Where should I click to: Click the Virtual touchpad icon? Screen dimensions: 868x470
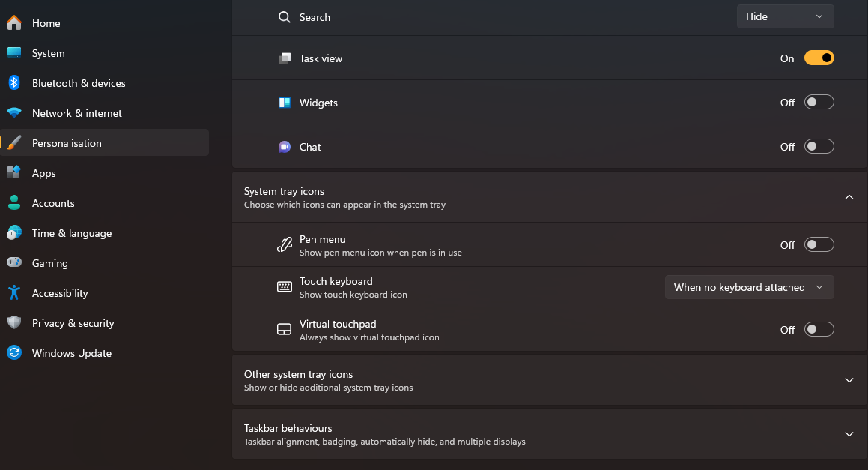284,329
